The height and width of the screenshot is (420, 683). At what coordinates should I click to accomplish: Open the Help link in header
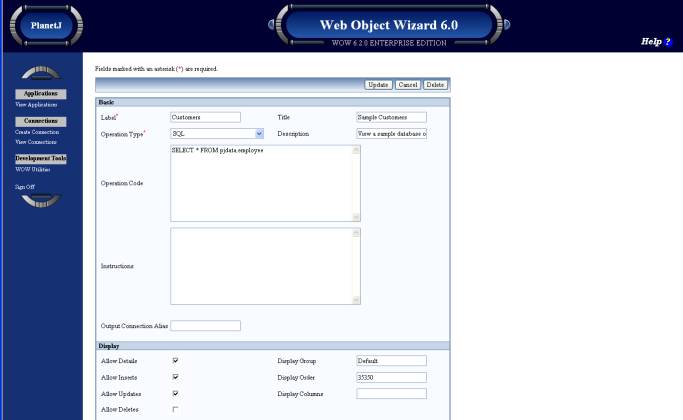point(651,41)
